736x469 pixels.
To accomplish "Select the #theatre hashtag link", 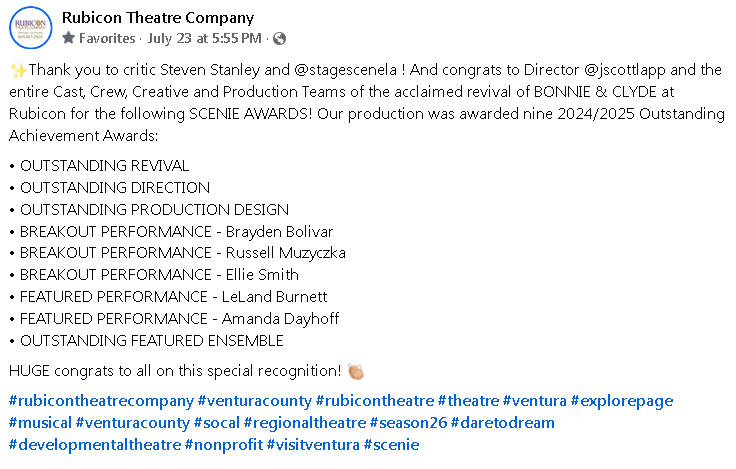I will coord(467,401).
